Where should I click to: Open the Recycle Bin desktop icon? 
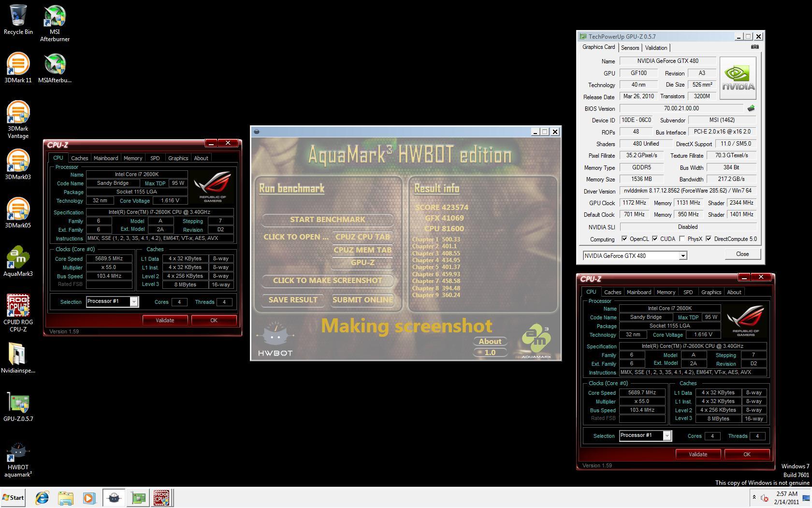tap(18, 19)
